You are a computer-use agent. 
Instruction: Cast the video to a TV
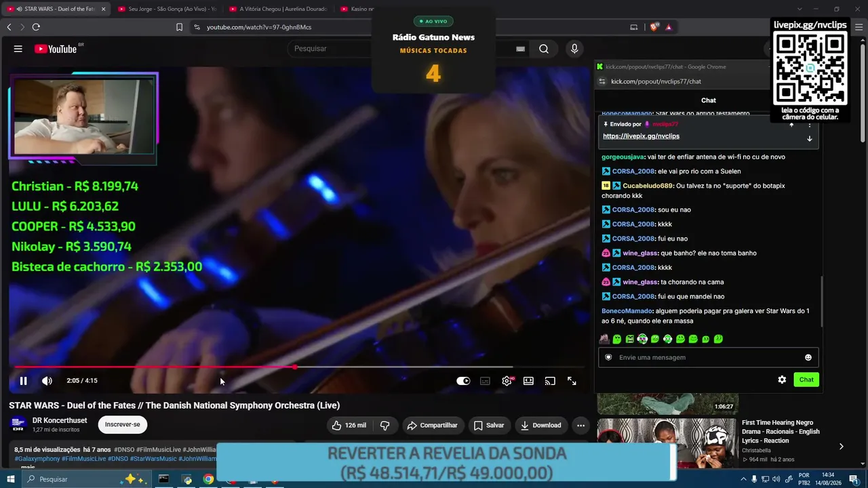tap(550, 381)
